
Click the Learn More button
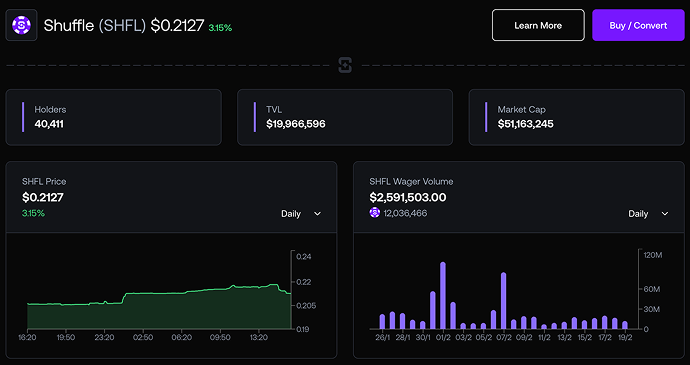click(x=538, y=25)
